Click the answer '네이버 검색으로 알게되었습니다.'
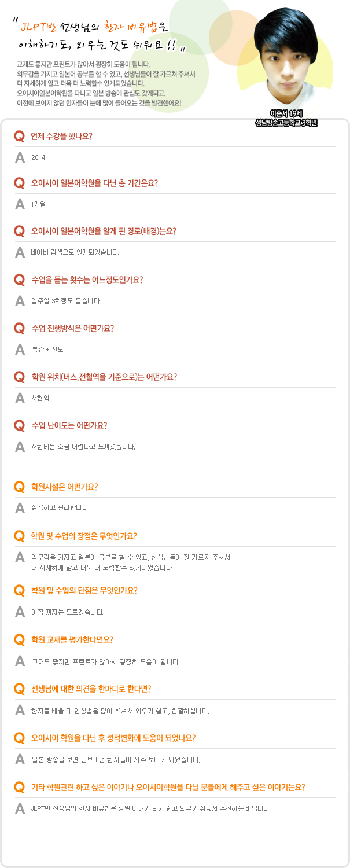 [75, 252]
